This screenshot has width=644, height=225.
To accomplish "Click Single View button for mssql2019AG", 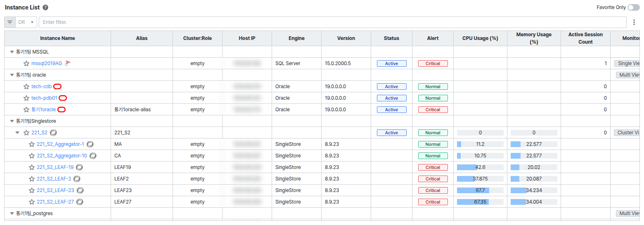I will coord(627,63).
